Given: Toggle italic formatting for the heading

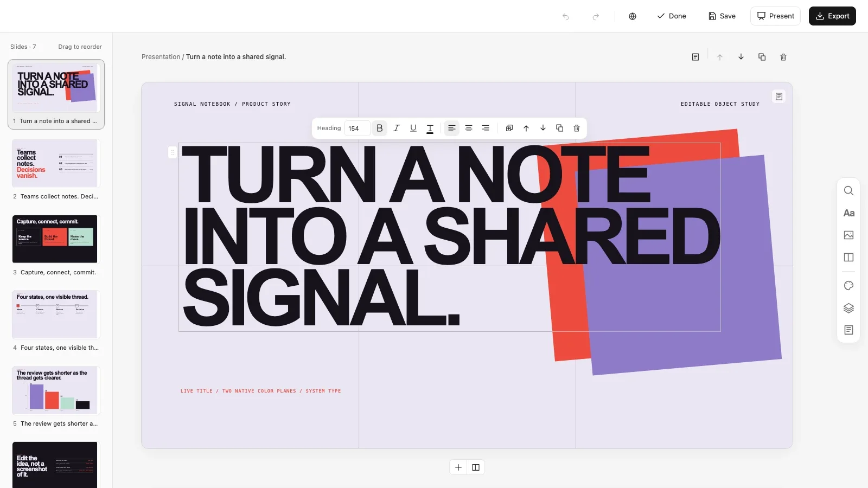Looking at the screenshot, I should 397,129.
